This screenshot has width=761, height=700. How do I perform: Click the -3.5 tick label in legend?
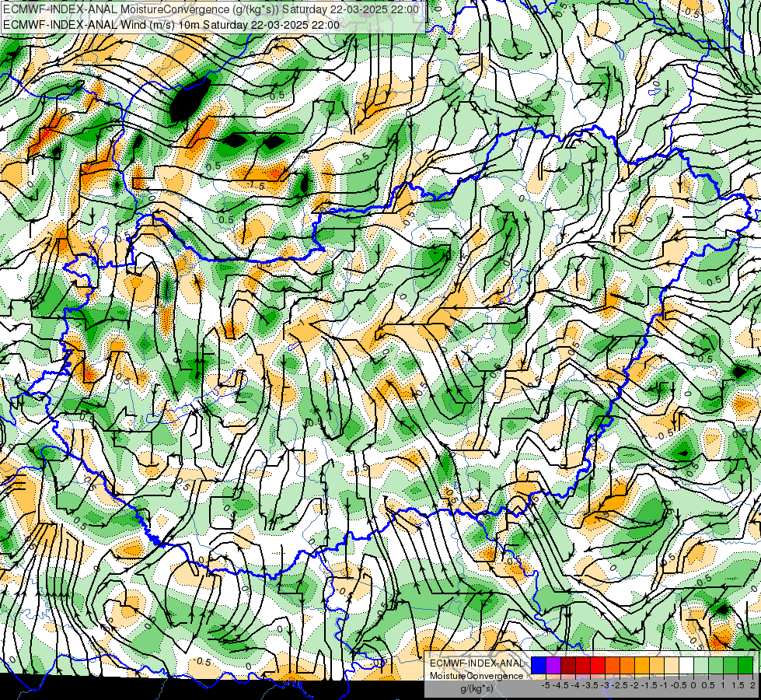point(591,685)
